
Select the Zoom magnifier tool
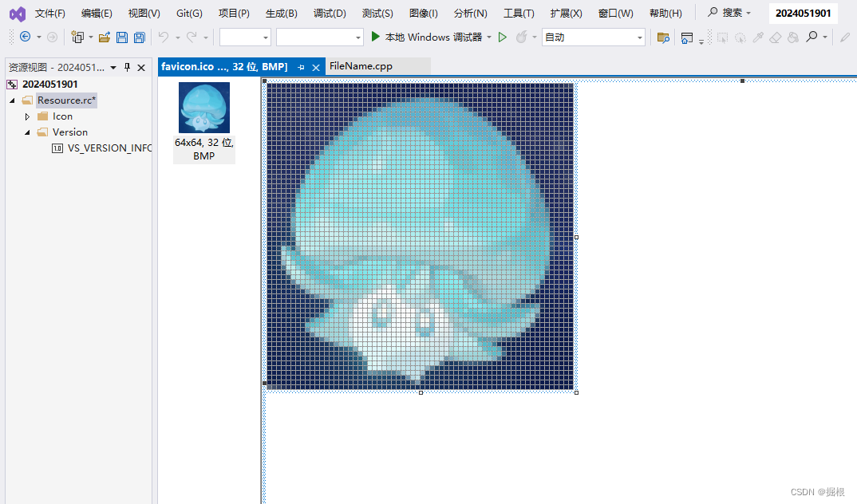(812, 37)
